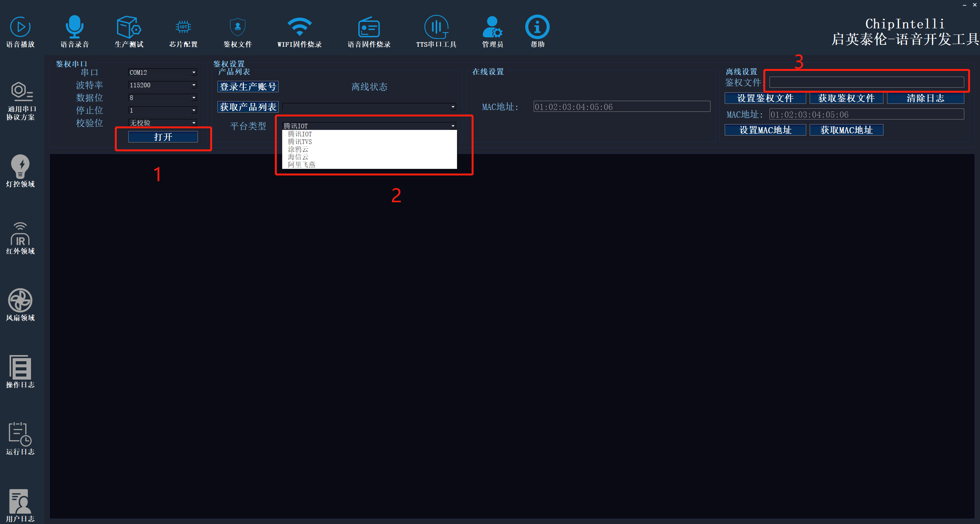Viewport: 980px width, 524px height.
Task: Open the 语音录音 microphone recording tool
Action: click(75, 32)
